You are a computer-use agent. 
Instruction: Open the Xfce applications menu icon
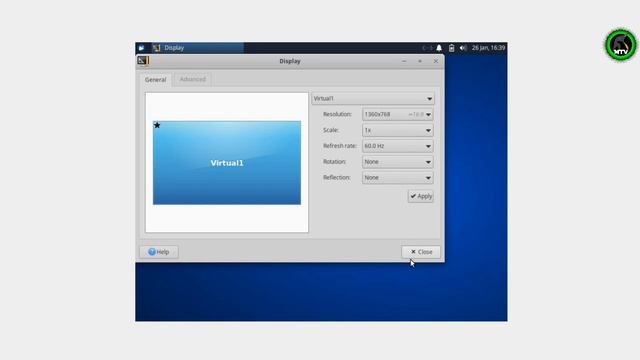tap(141, 48)
